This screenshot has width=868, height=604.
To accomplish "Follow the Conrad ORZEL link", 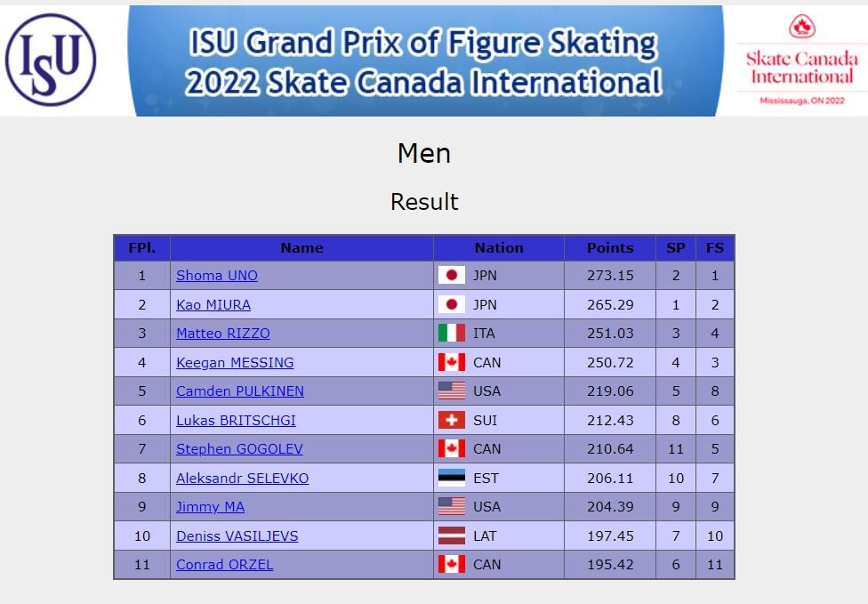I will 224,565.
